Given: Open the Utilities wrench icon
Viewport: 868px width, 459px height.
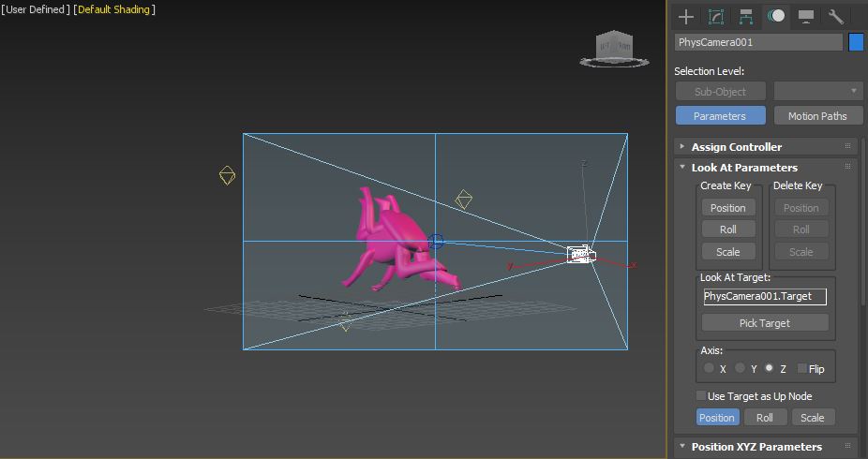Looking at the screenshot, I should [836, 16].
